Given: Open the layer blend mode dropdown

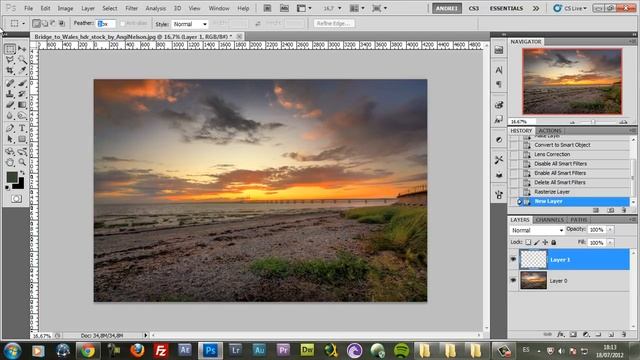Looking at the screenshot, I should point(537,231).
